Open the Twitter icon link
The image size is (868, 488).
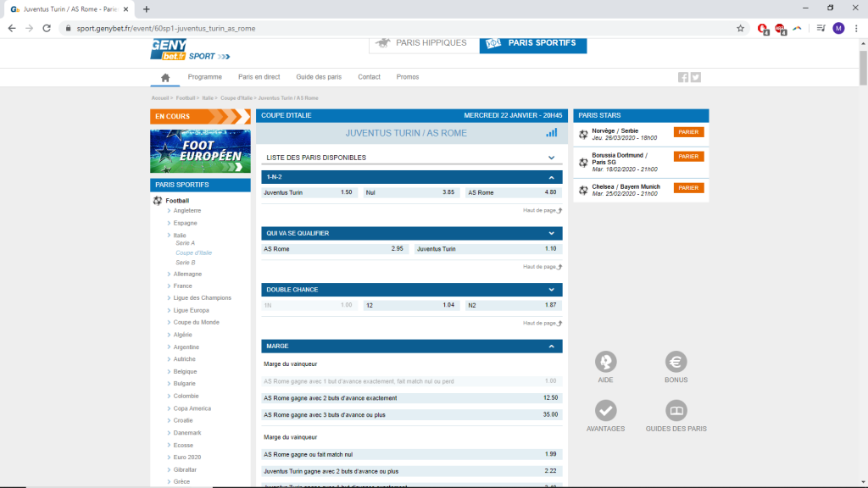(x=696, y=77)
